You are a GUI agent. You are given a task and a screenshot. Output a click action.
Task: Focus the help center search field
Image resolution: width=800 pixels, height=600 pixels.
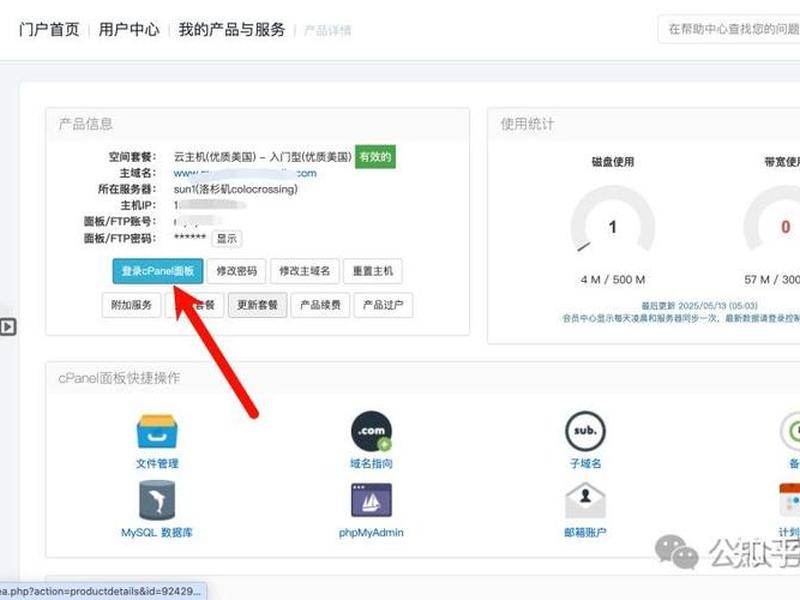[730, 29]
